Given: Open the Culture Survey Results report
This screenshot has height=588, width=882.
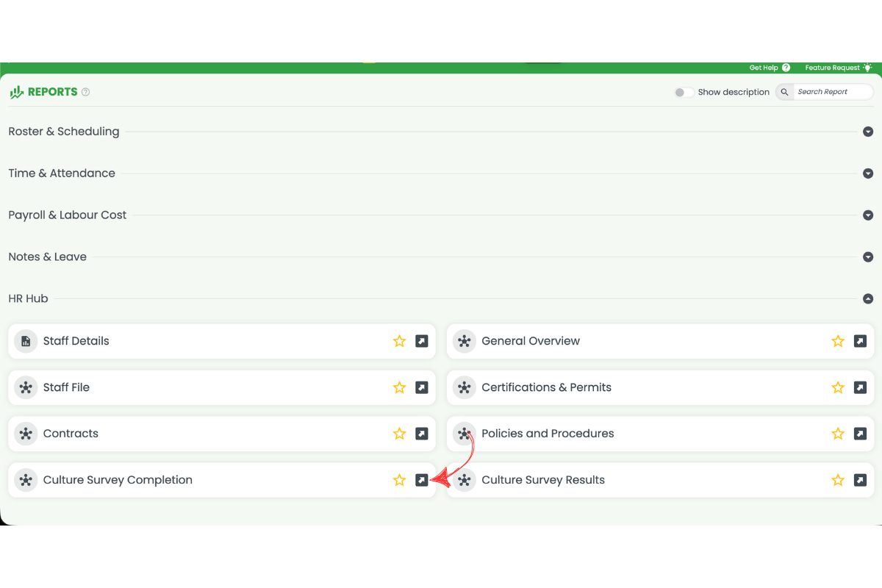Looking at the screenshot, I should coord(543,480).
